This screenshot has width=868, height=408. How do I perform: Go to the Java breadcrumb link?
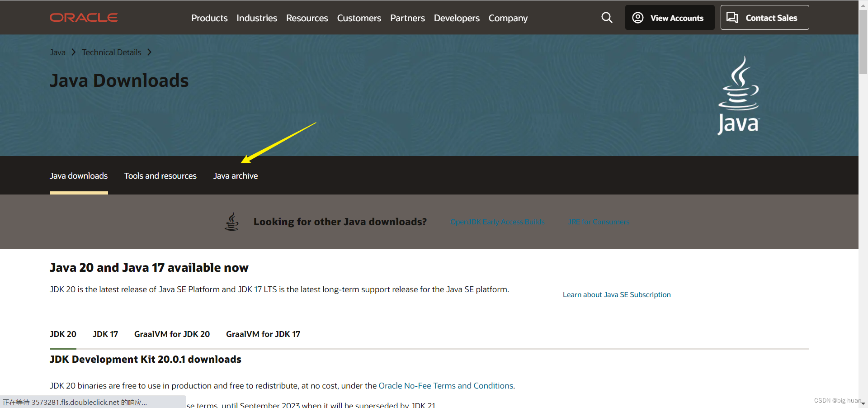[x=57, y=52]
